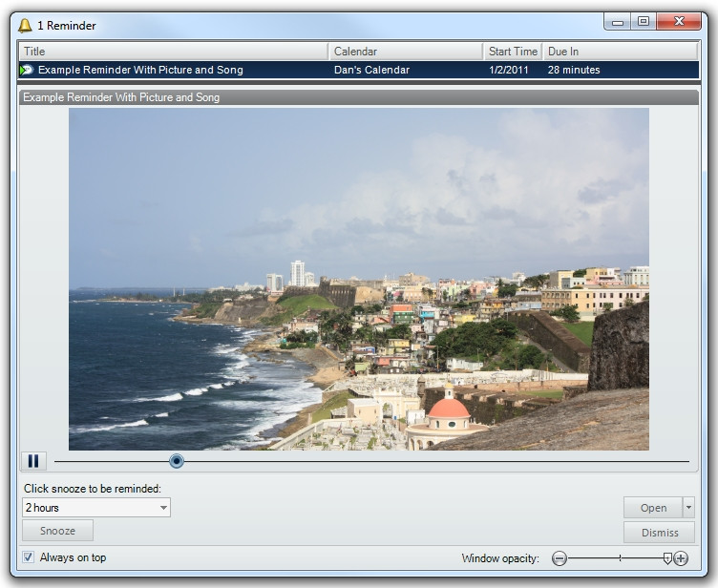
Task: Click the bell icon in title bar
Action: [25, 26]
